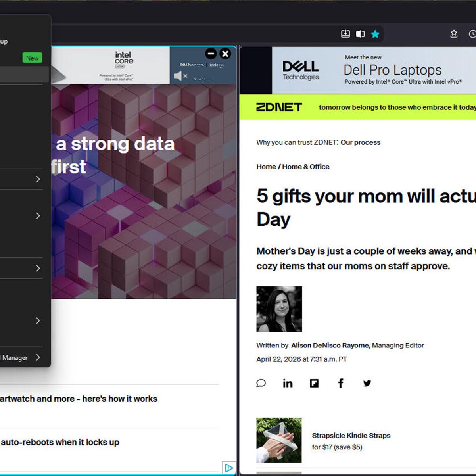
Task: Open the Favorites list toolbar icon
Action: click(454, 34)
